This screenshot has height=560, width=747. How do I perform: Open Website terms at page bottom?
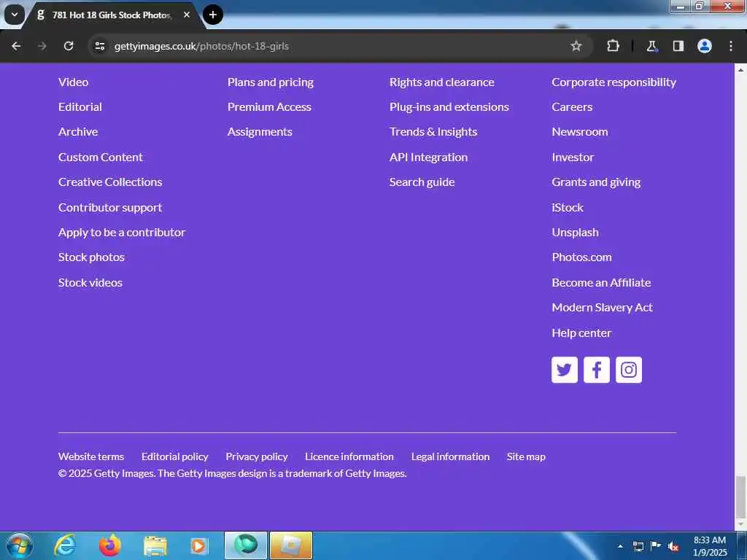coord(91,456)
